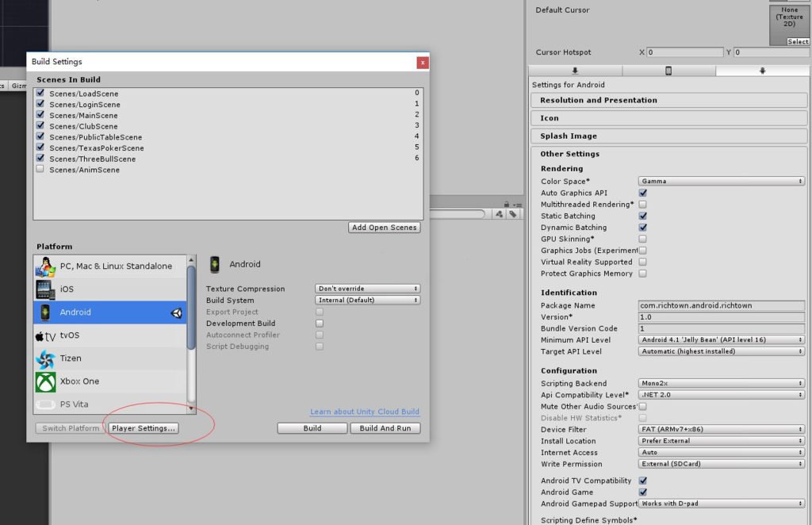Enable the Scenes/AnimScene checkbox
812x525 pixels.
pyautogui.click(x=40, y=169)
